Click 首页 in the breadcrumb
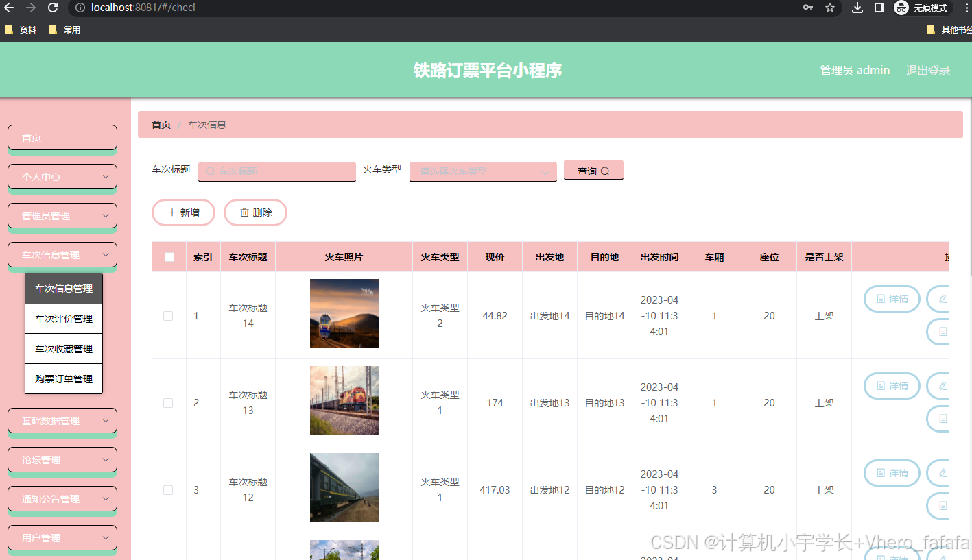 click(161, 125)
